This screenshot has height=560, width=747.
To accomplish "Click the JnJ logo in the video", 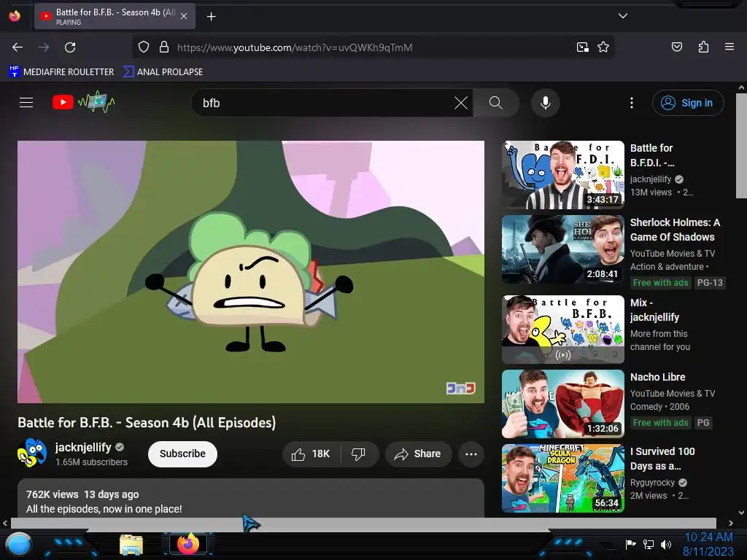I will coord(461,388).
